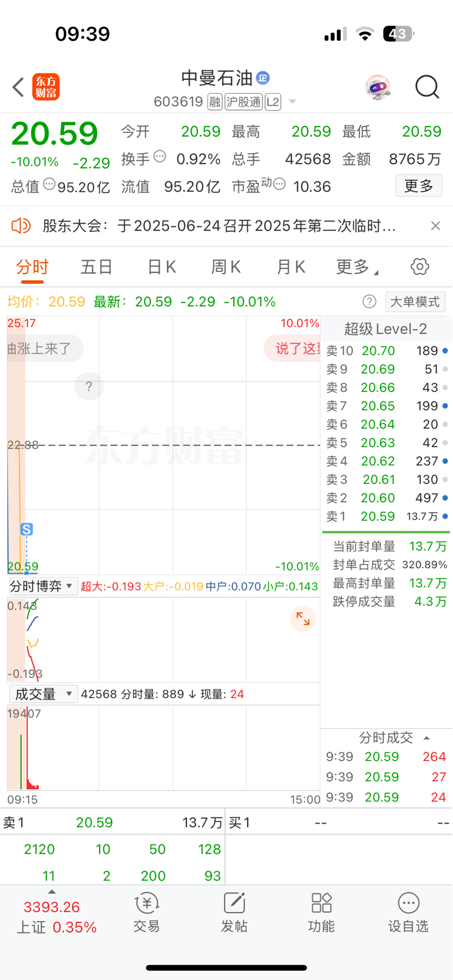Open chart settings gear icon
This screenshot has height=980, width=453.
[419, 267]
